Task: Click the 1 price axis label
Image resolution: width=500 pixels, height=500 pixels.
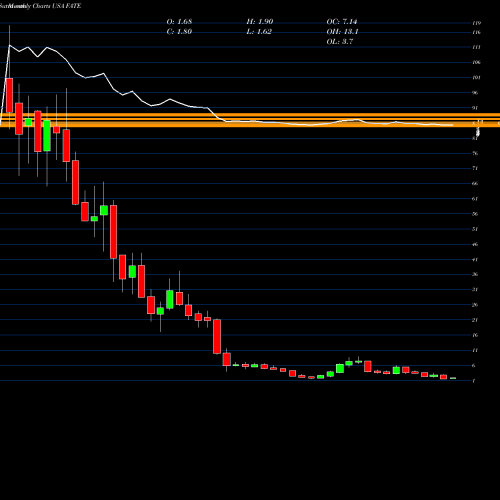Action: (474, 381)
